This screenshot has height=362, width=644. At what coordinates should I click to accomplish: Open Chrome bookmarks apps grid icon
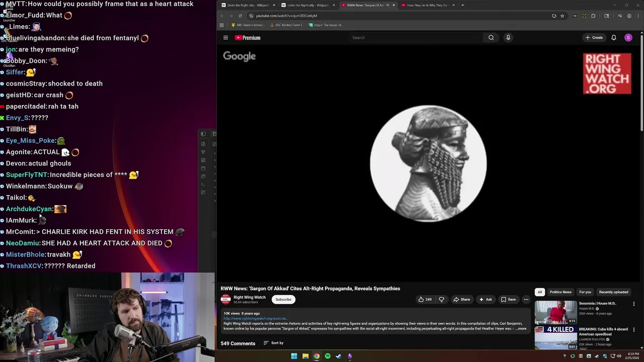click(x=221, y=25)
